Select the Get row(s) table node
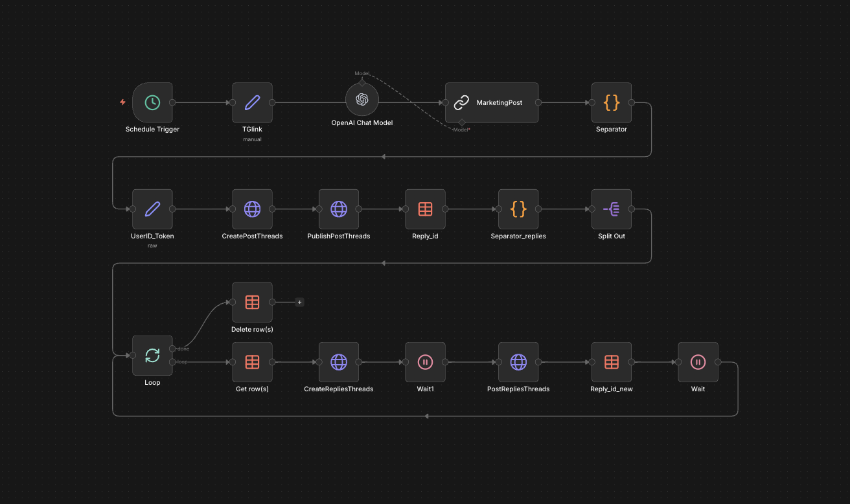The image size is (850, 504). pos(252,362)
